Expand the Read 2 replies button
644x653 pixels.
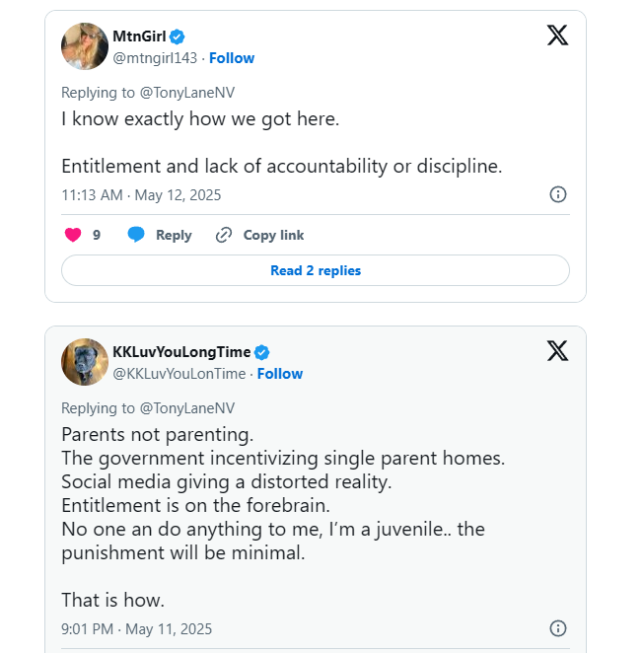pos(316,270)
